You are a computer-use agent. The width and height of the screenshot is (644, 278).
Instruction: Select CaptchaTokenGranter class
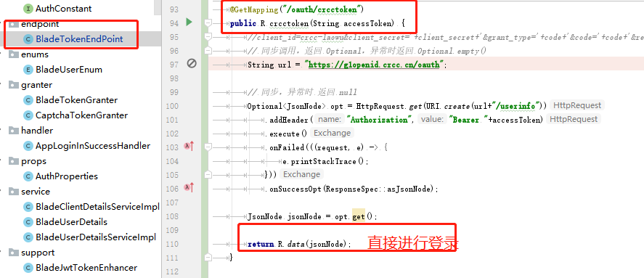pyautogui.click(x=81, y=115)
